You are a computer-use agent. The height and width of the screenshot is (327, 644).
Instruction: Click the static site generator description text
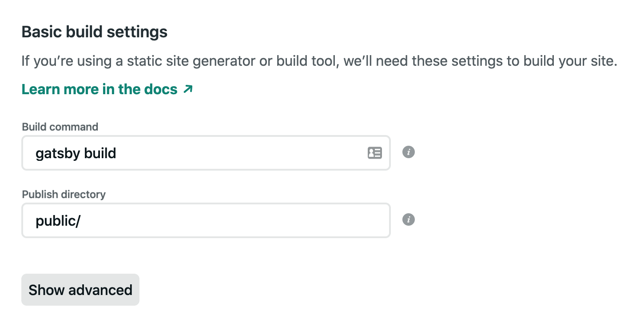coord(320,61)
